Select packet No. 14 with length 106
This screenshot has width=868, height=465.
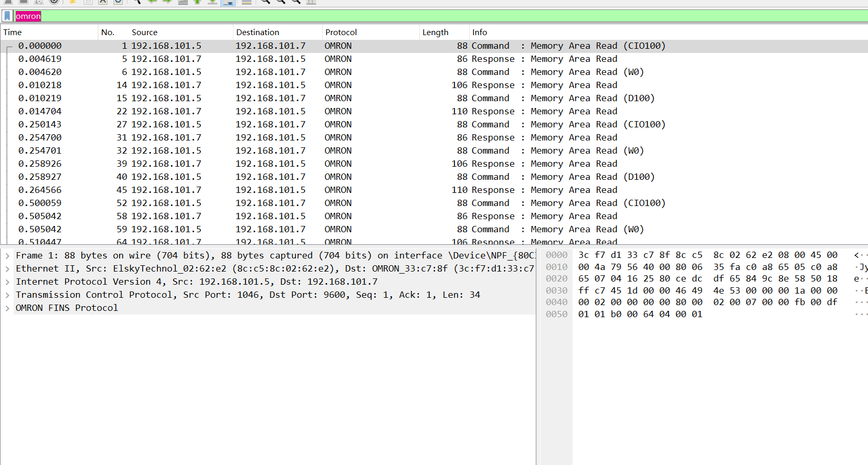coord(434,85)
